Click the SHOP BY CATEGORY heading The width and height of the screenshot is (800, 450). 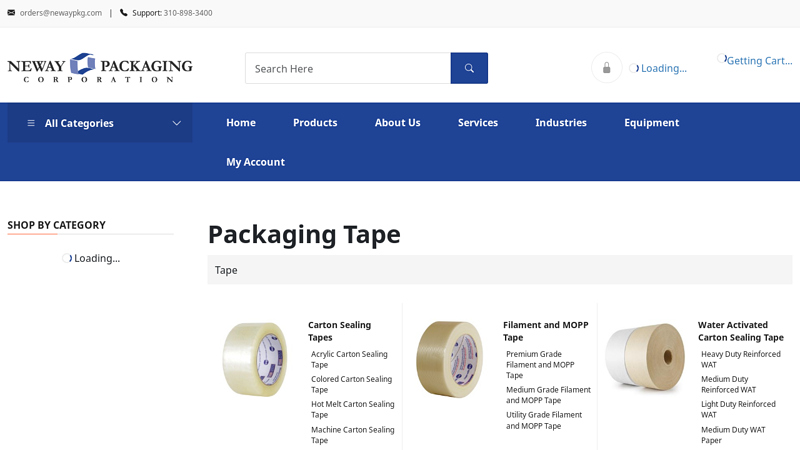coord(57,225)
